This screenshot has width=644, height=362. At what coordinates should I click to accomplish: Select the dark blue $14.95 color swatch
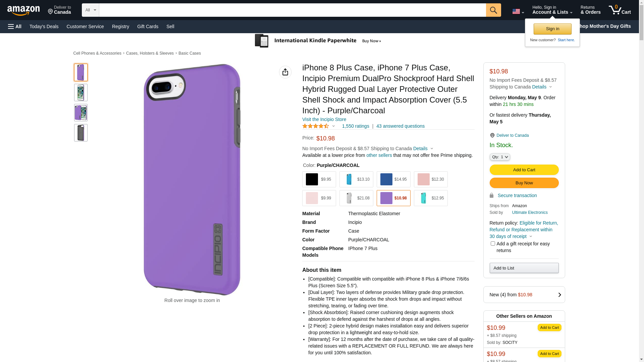click(x=393, y=179)
